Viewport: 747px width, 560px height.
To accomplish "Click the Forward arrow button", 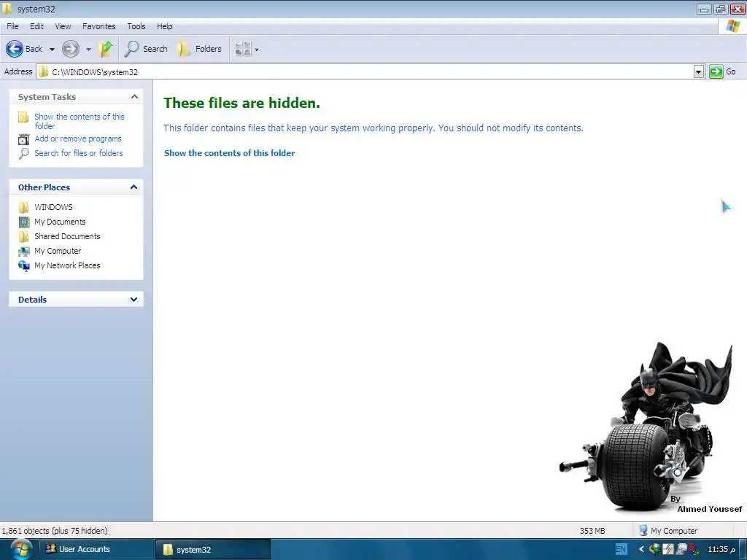I will pyautogui.click(x=71, y=49).
